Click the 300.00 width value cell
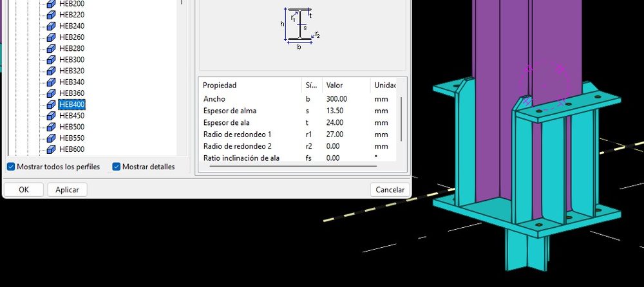644x287 pixels. (x=336, y=99)
